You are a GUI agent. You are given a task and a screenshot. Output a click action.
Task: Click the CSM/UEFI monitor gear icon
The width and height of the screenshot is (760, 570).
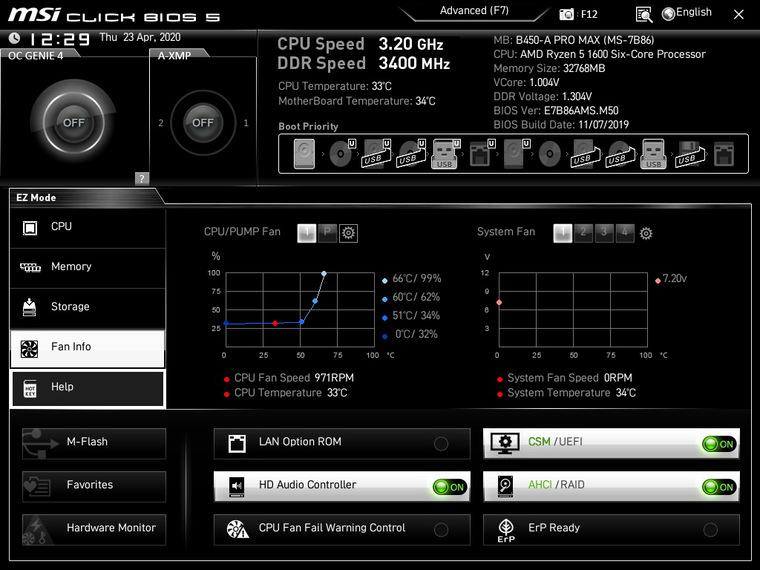[x=505, y=443]
